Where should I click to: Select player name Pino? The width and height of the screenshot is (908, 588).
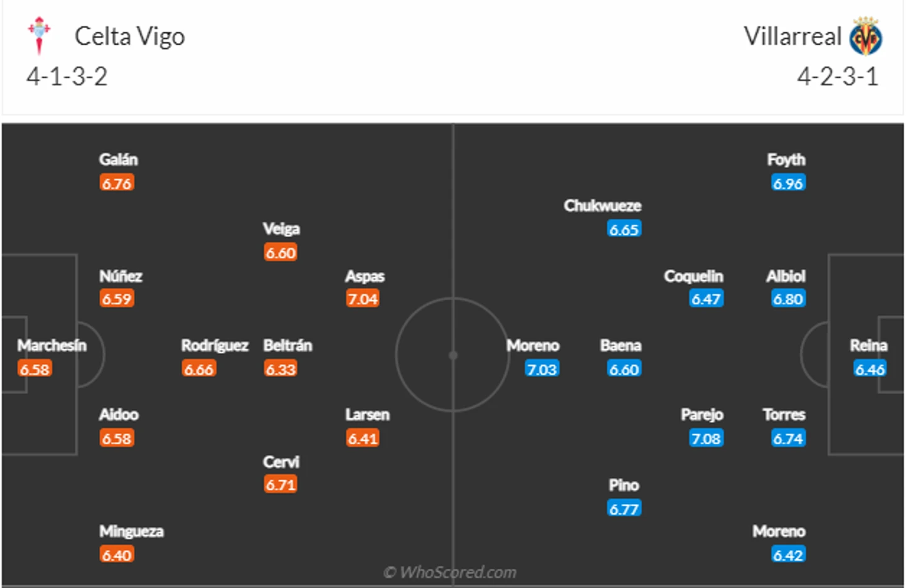(624, 485)
